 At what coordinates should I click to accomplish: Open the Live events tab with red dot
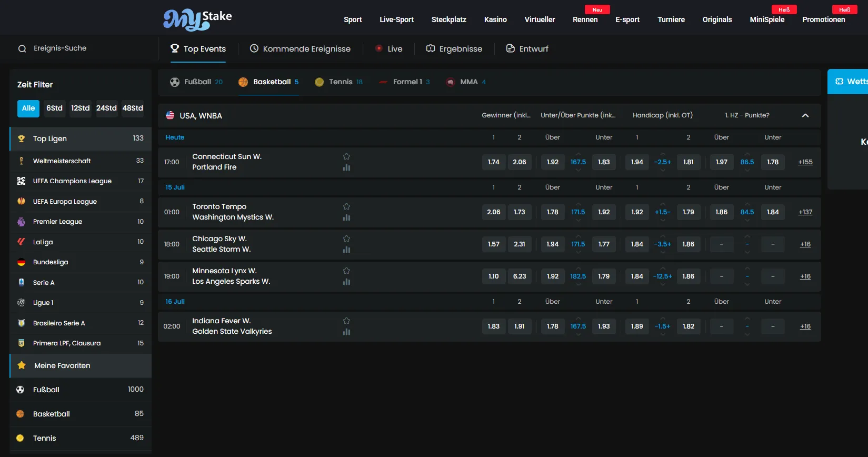pos(388,49)
